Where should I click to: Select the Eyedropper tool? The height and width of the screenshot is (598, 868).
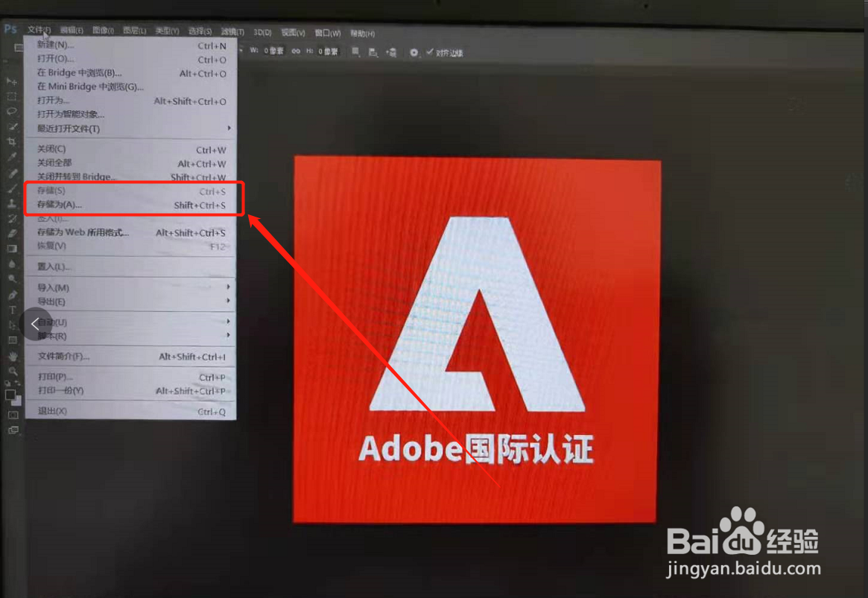(x=12, y=157)
